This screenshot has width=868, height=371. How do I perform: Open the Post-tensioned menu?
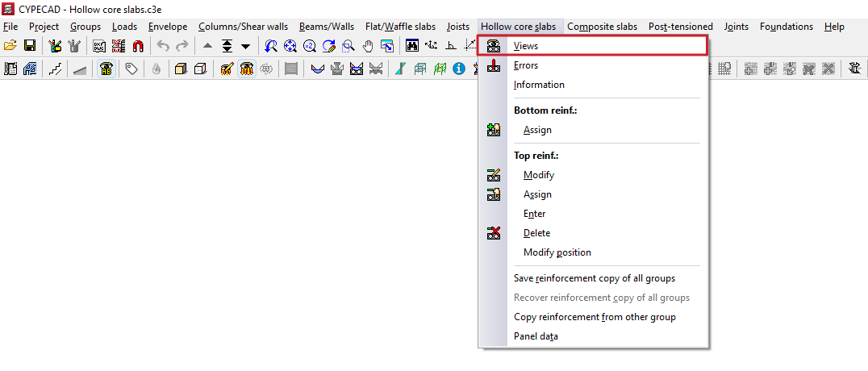[680, 27]
